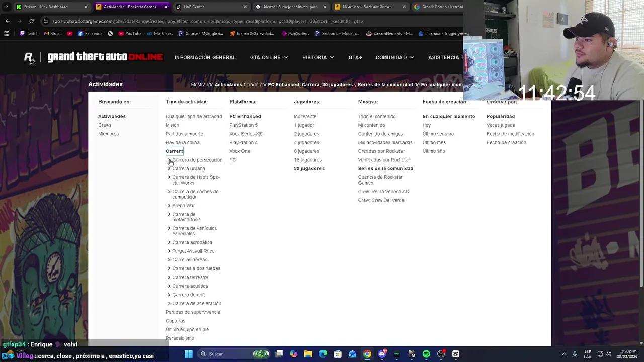
Task: Expand the Carreras aéreas chevron
Action: click(x=169, y=260)
